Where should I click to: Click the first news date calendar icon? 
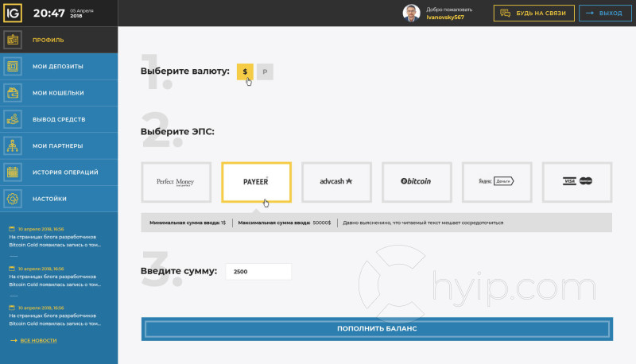12,229
